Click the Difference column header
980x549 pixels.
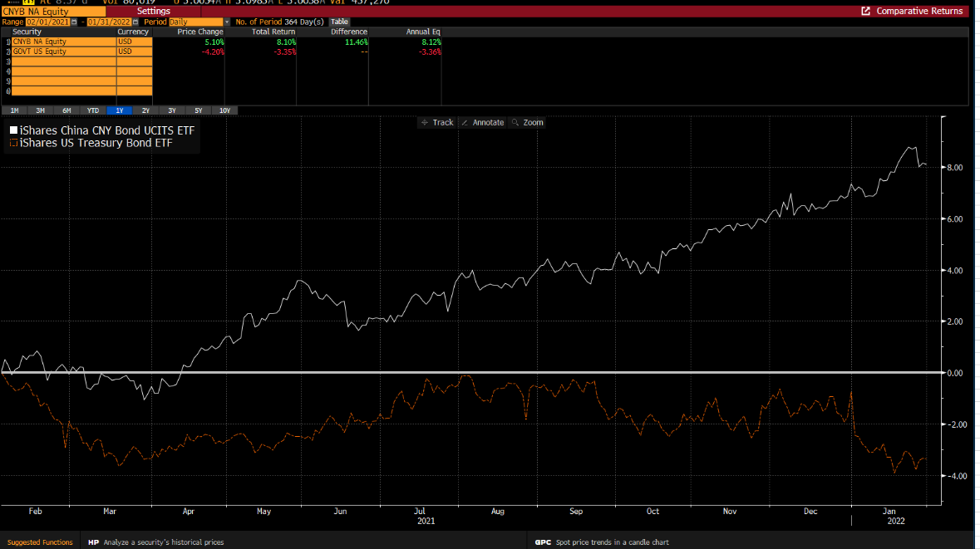349,32
